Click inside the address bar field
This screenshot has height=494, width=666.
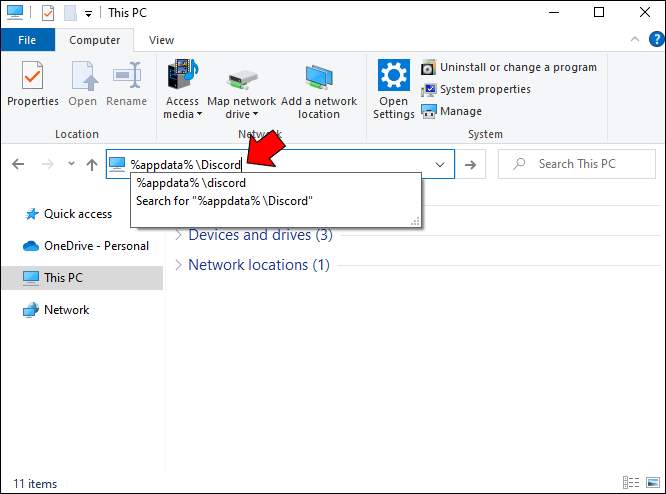280,164
